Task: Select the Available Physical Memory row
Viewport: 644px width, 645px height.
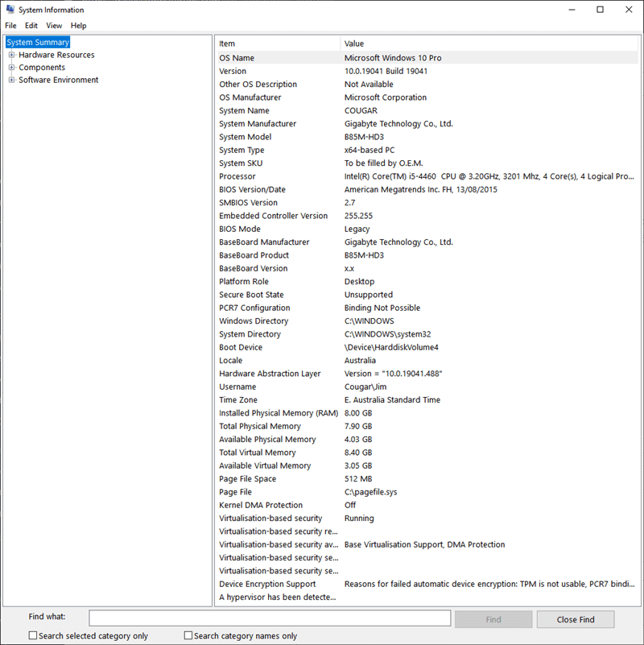Action: click(427, 440)
